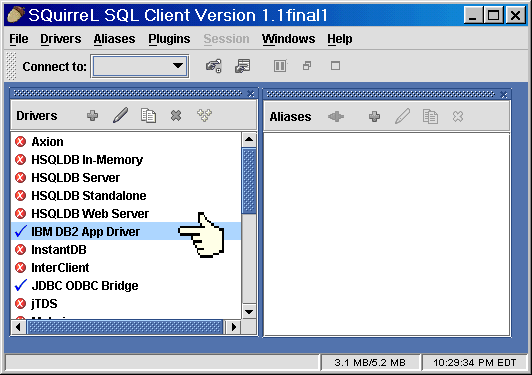The image size is (532, 375).
Task: Open the Windows menu
Action: click(288, 39)
